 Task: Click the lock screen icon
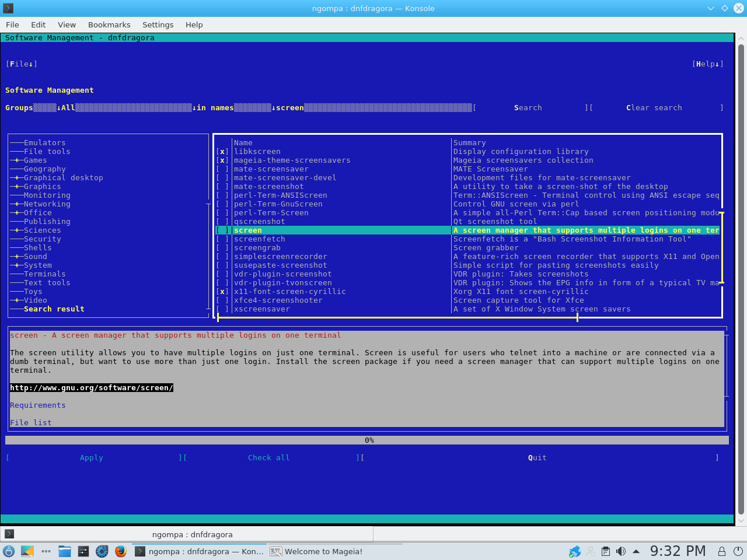(x=722, y=551)
